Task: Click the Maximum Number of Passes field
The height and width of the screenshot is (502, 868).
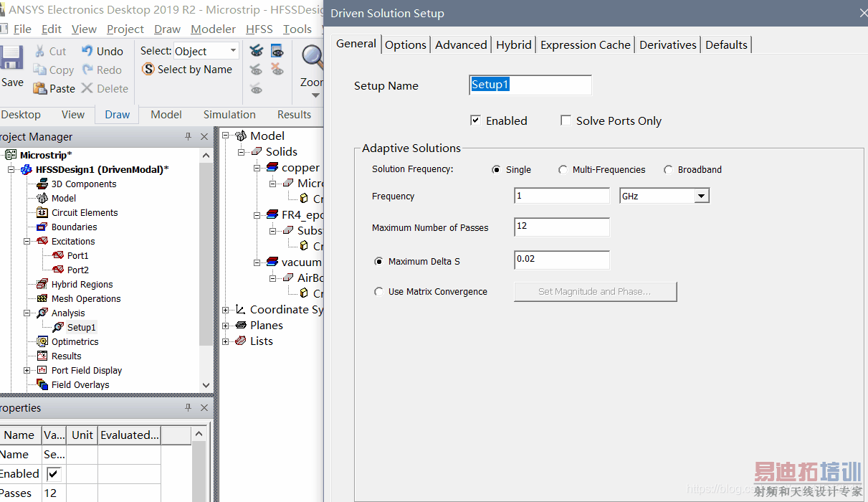Action: [561, 227]
